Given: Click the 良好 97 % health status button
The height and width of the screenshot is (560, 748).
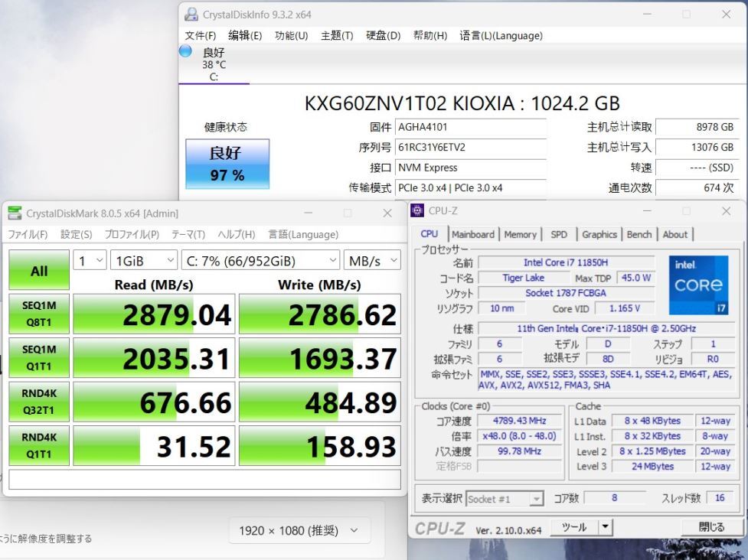Looking at the screenshot, I should pos(227,164).
